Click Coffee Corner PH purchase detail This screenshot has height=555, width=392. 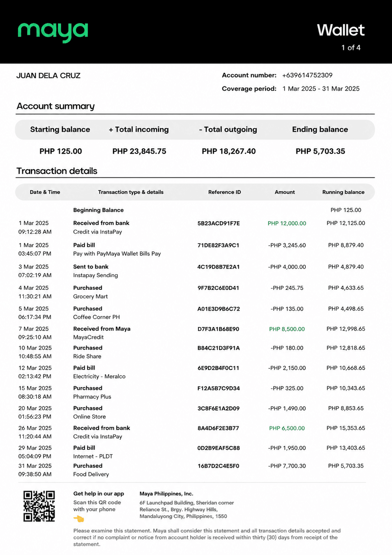(96, 317)
